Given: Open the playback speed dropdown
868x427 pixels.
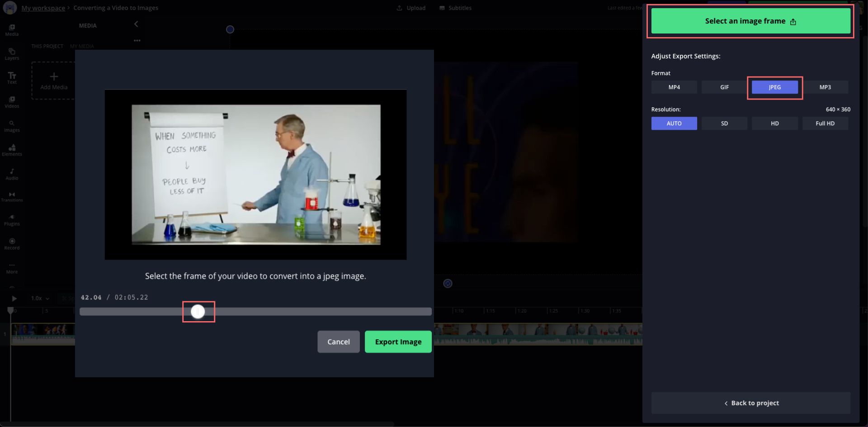Looking at the screenshot, I should tap(39, 298).
